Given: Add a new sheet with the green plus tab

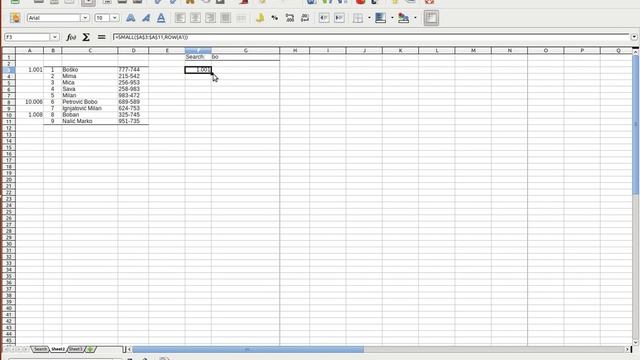Looking at the screenshot, I should (90, 349).
